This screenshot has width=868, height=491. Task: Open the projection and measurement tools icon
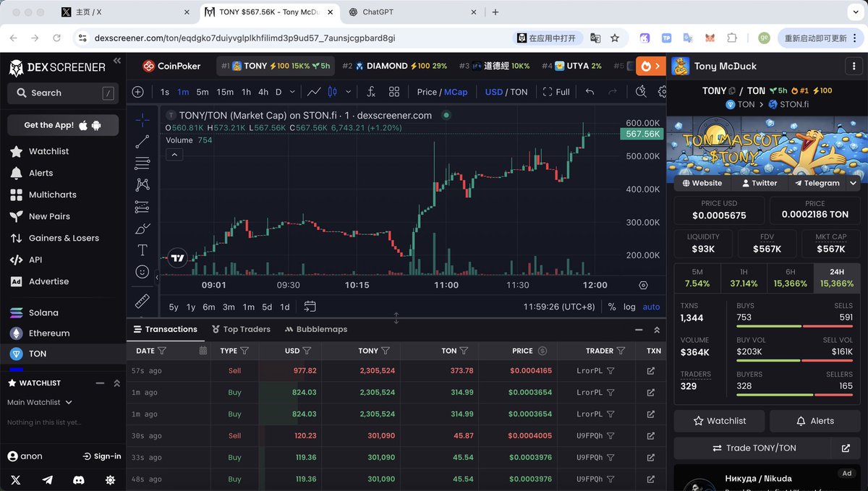pos(142,207)
